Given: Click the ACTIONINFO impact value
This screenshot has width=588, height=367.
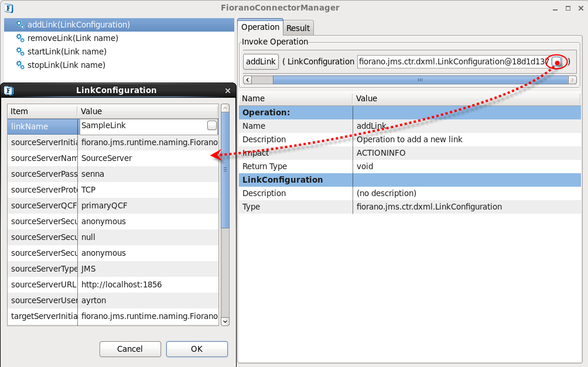Looking at the screenshot, I should [x=381, y=153].
